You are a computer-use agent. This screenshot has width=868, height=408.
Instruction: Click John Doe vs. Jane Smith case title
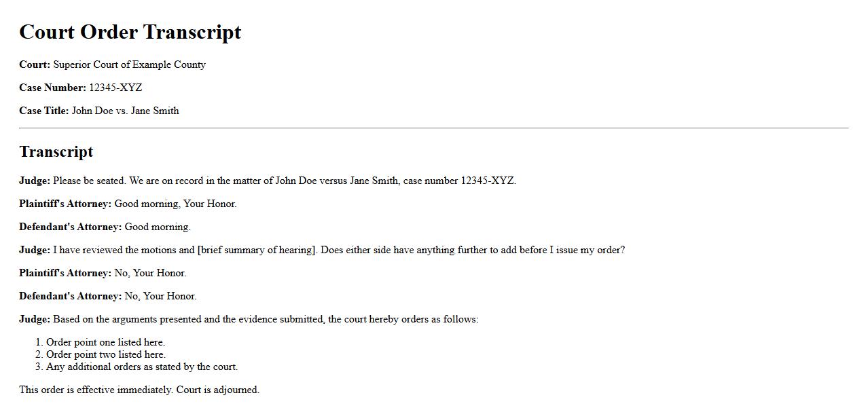click(x=125, y=111)
